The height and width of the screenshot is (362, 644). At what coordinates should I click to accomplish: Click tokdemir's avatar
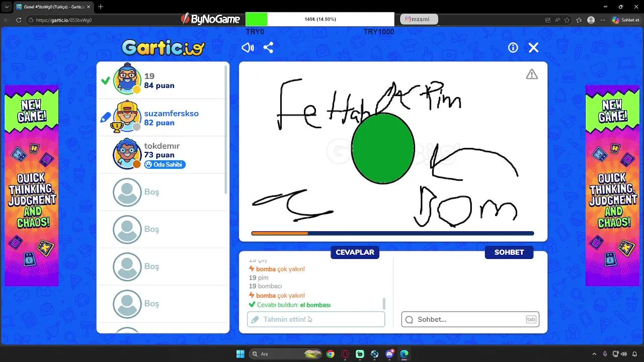pyautogui.click(x=127, y=153)
